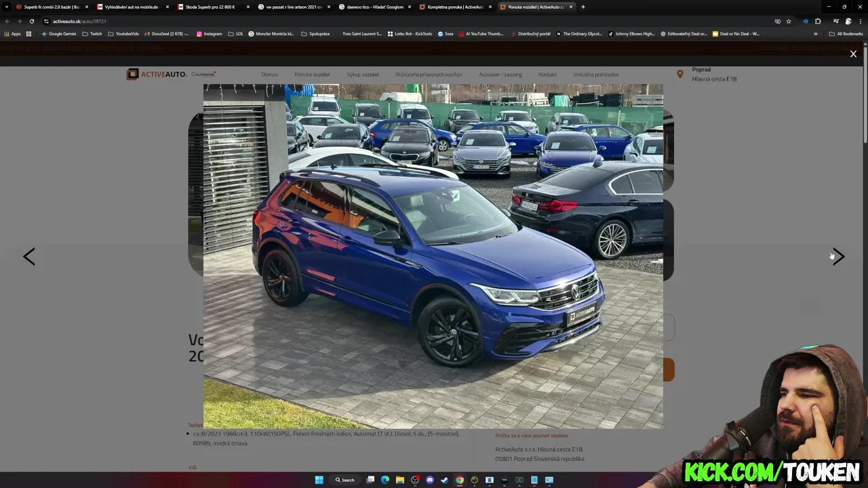868x488 pixels.
Task: Open Windows Start menu
Action: pyautogui.click(x=319, y=480)
